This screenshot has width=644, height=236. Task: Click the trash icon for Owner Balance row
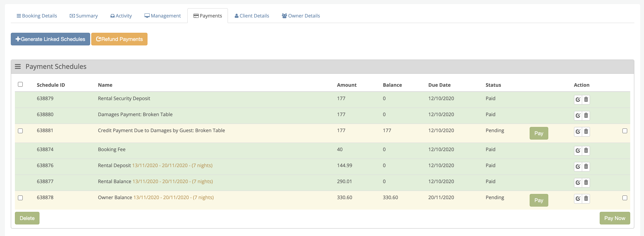pos(586,198)
